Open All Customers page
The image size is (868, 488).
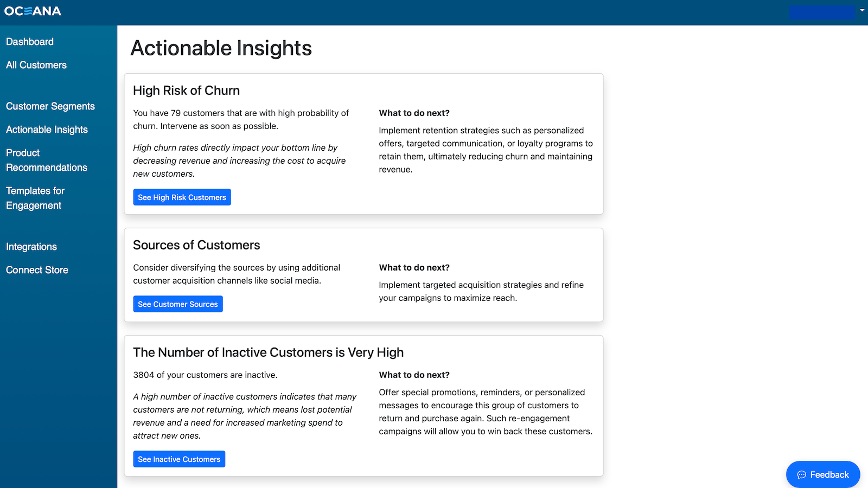point(36,65)
